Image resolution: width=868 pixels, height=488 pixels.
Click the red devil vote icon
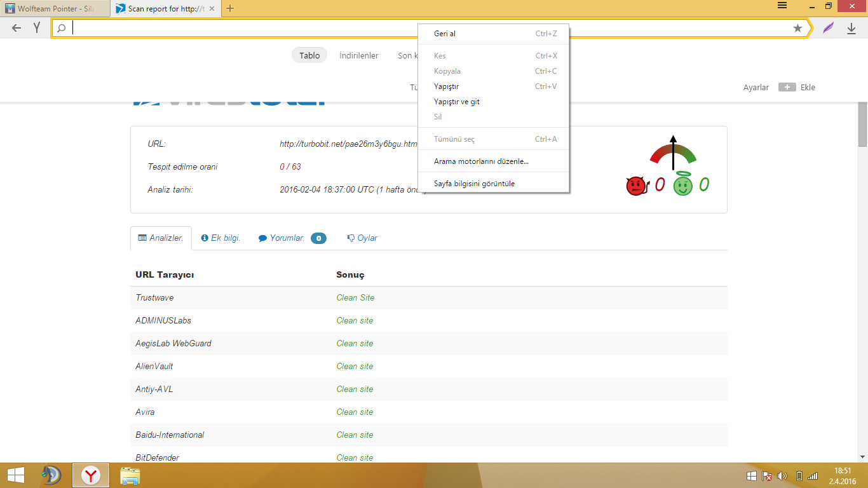[636, 186]
